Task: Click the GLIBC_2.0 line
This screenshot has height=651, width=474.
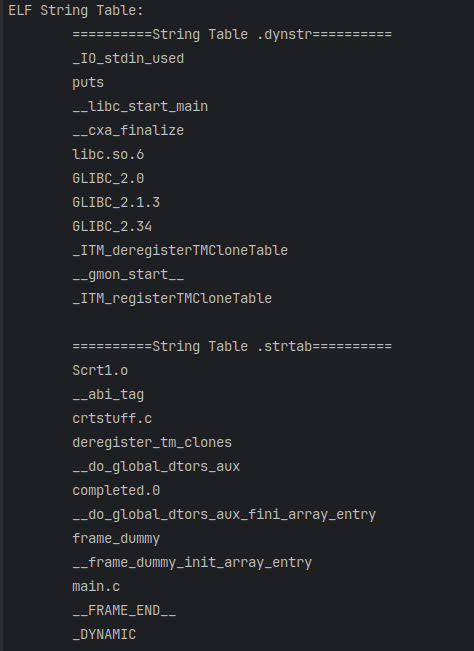Action: 108,179
